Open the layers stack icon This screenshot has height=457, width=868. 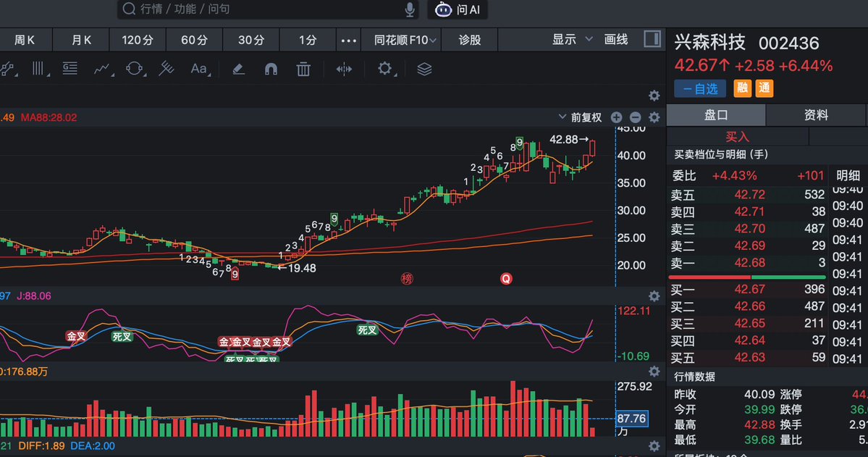pos(424,69)
